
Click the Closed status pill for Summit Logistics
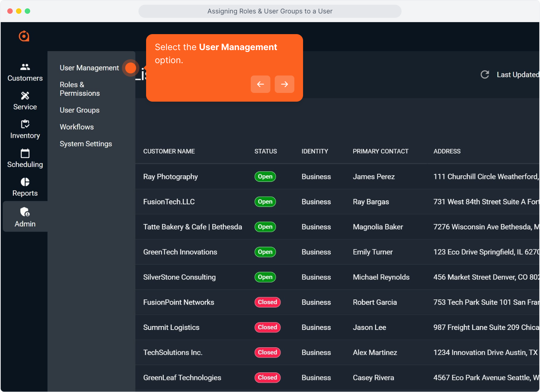click(x=267, y=327)
